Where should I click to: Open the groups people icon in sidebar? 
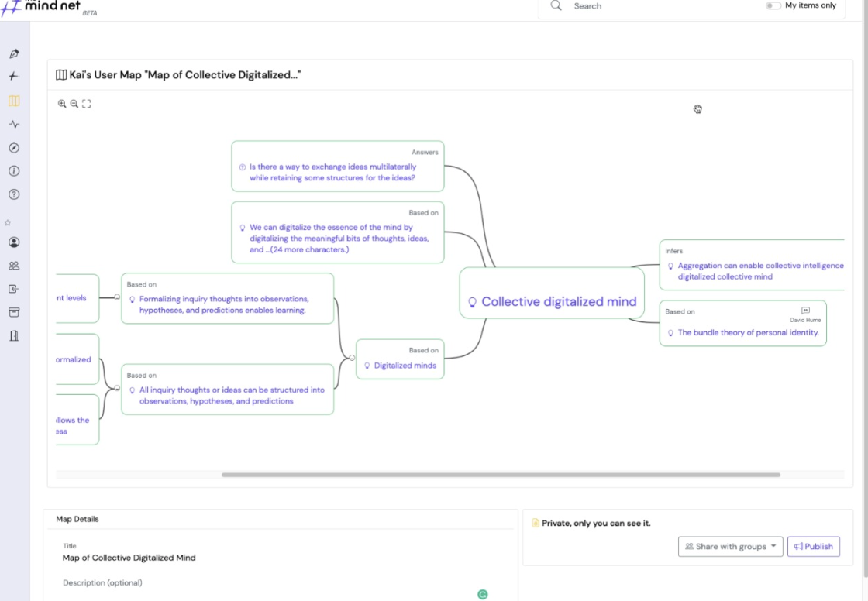pos(15,266)
